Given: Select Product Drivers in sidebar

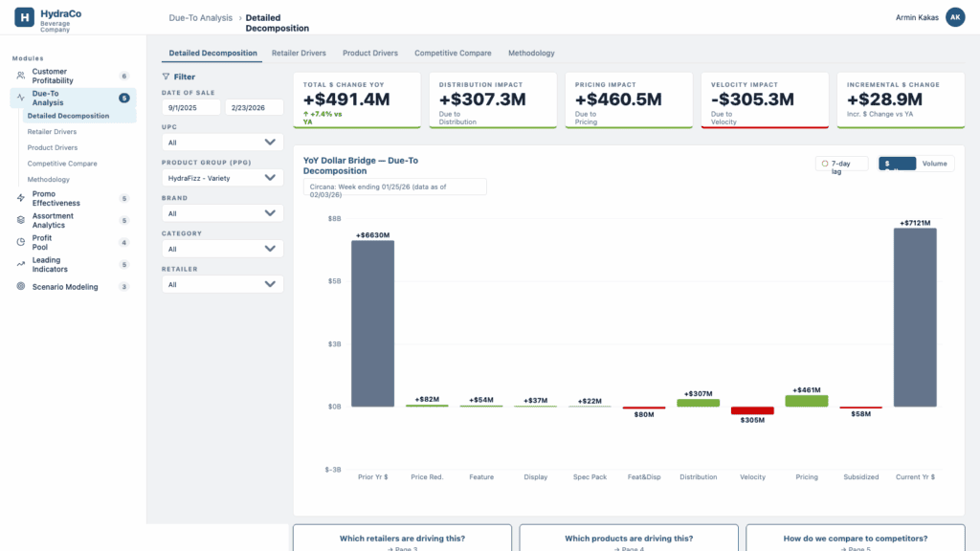Looking at the screenshot, I should pos(79,147).
